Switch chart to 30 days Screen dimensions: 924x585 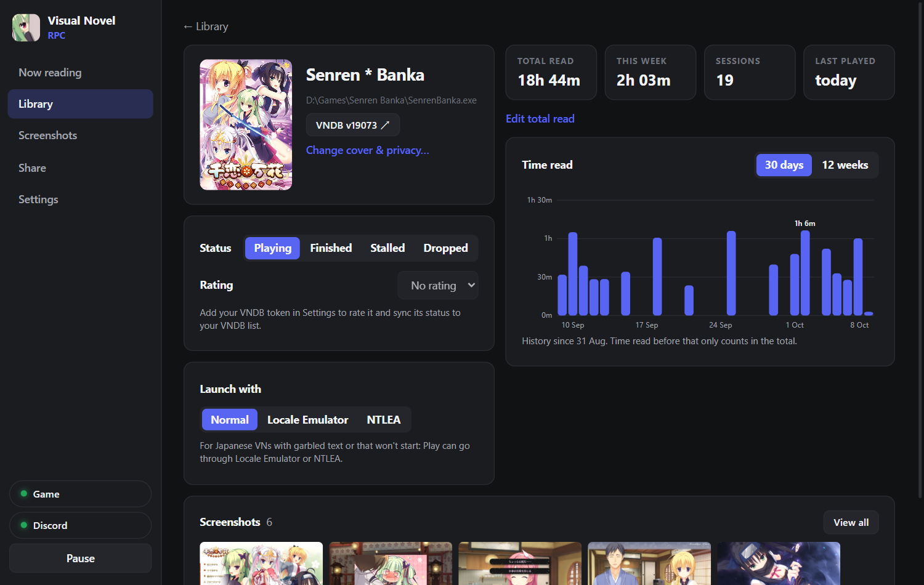tap(784, 165)
